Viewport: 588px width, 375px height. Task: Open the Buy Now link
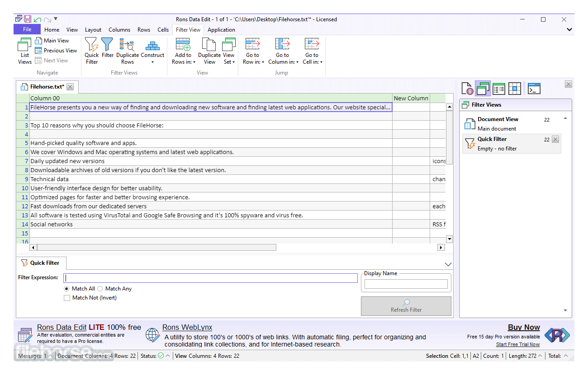click(524, 328)
